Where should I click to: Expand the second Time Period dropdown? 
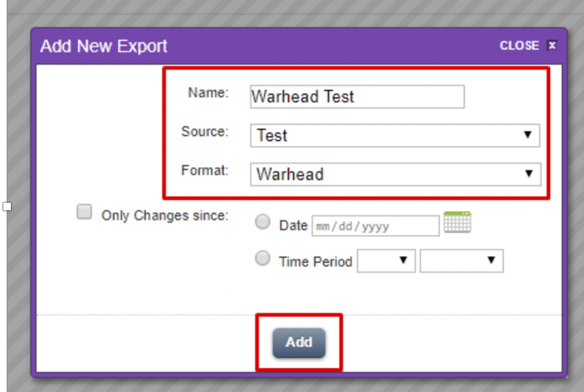point(461,261)
